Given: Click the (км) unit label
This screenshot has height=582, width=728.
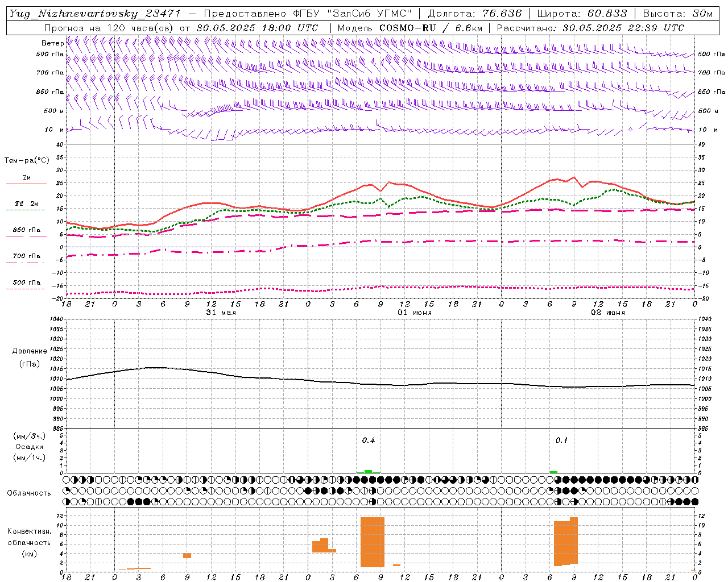Looking at the screenshot, I should 30,554.
